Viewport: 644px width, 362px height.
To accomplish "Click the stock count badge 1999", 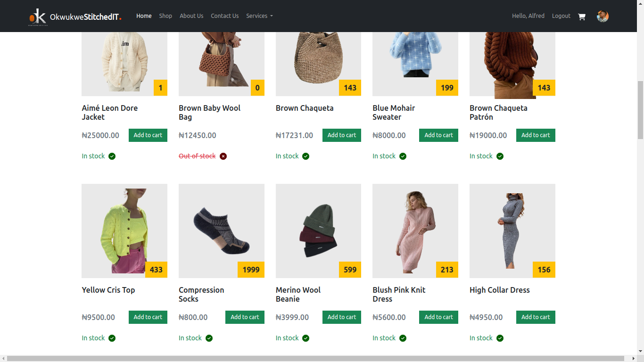I will (251, 270).
